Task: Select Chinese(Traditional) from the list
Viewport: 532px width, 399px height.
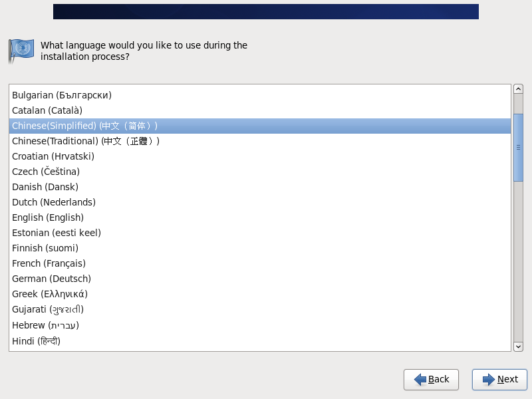Action: coord(260,141)
